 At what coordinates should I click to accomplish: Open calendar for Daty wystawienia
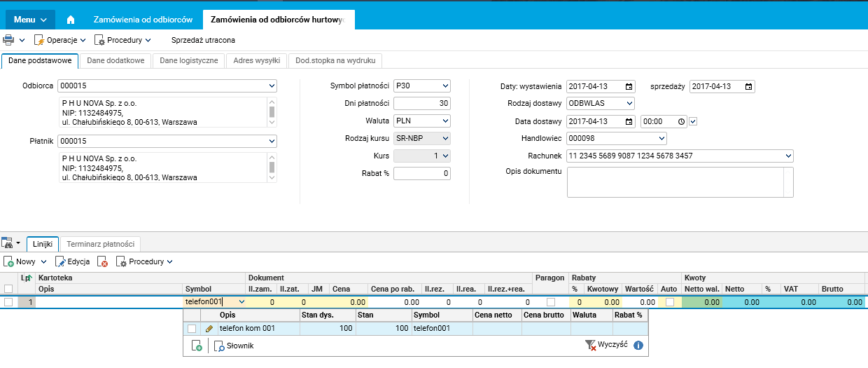pos(629,87)
